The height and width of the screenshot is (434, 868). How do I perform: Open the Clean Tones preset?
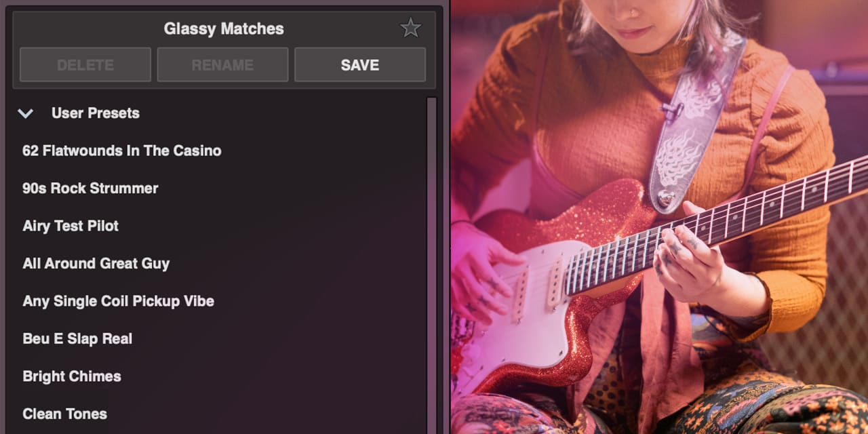[x=65, y=414]
